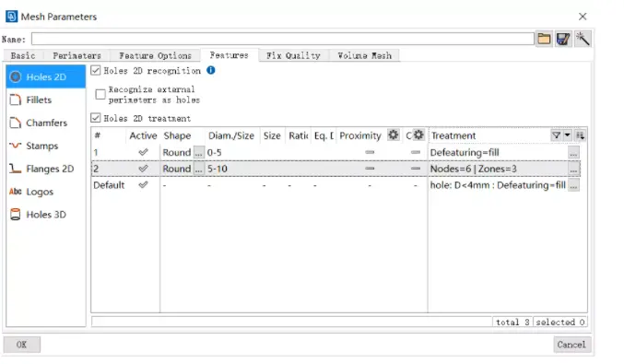The image size is (624, 364).
Task: Click the Diam./Size column header
Action: (x=231, y=135)
